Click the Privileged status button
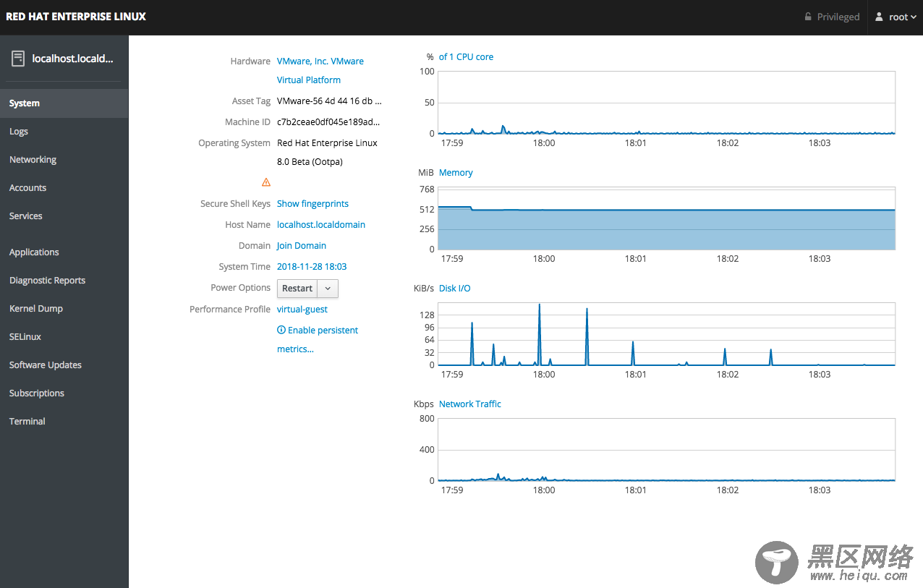923x588 pixels. click(832, 17)
